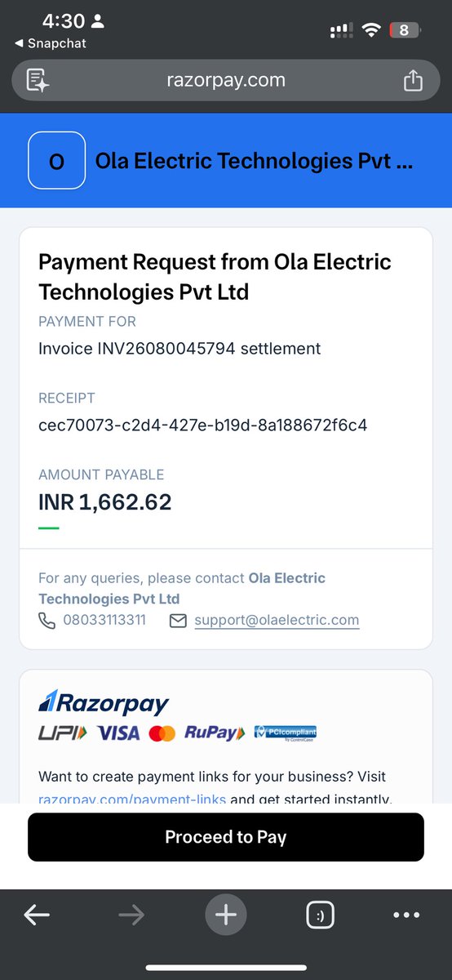
Task: Tap the razorpay.com address field
Action: (x=226, y=80)
